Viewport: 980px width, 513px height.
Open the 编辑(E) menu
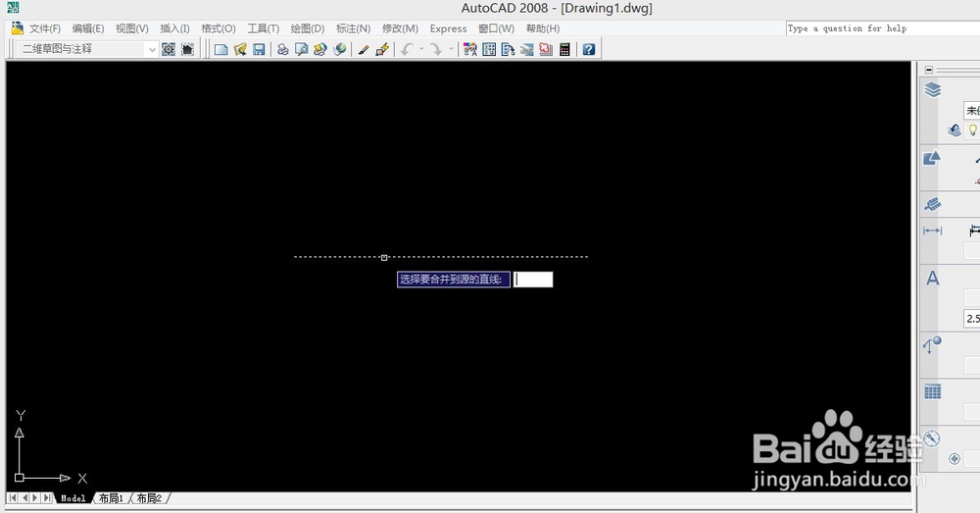pyautogui.click(x=88, y=28)
